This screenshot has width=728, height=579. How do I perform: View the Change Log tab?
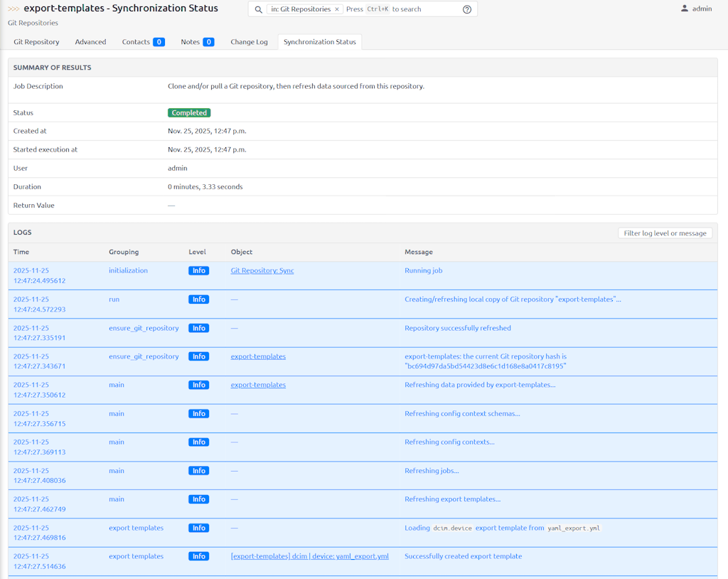point(249,42)
